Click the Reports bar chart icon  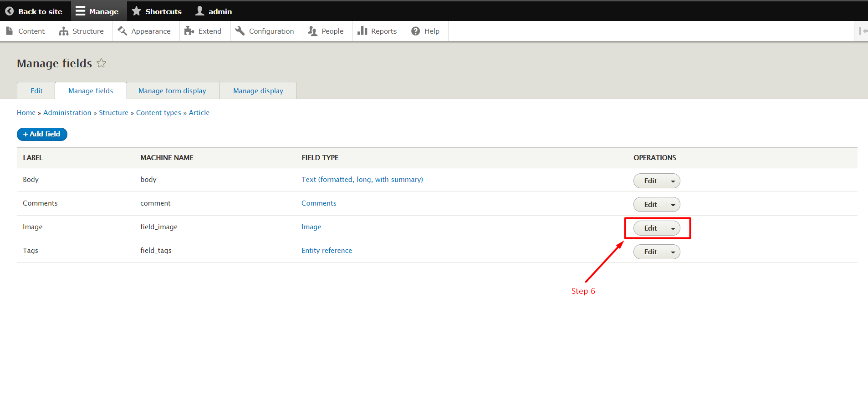pyautogui.click(x=362, y=30)
